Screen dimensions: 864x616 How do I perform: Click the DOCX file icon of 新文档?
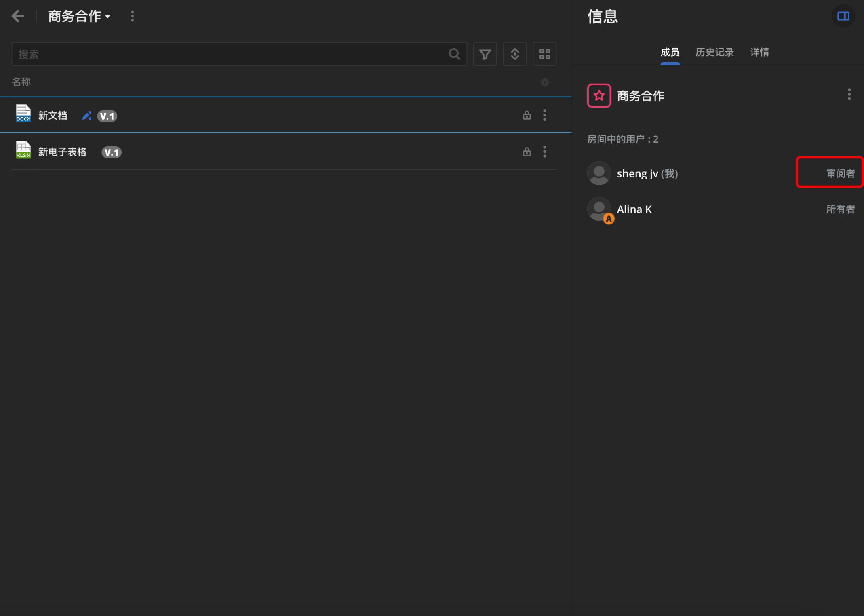(23, 114)
